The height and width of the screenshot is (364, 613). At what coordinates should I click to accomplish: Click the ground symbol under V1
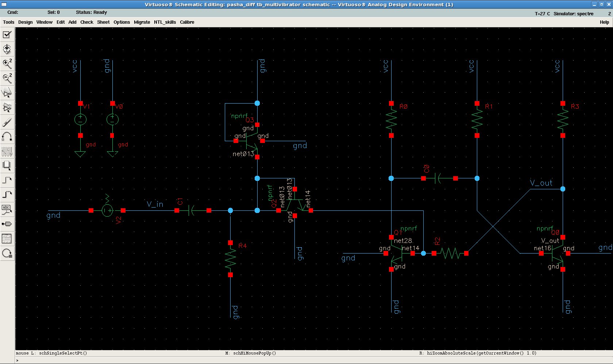[x=80, y=154]
